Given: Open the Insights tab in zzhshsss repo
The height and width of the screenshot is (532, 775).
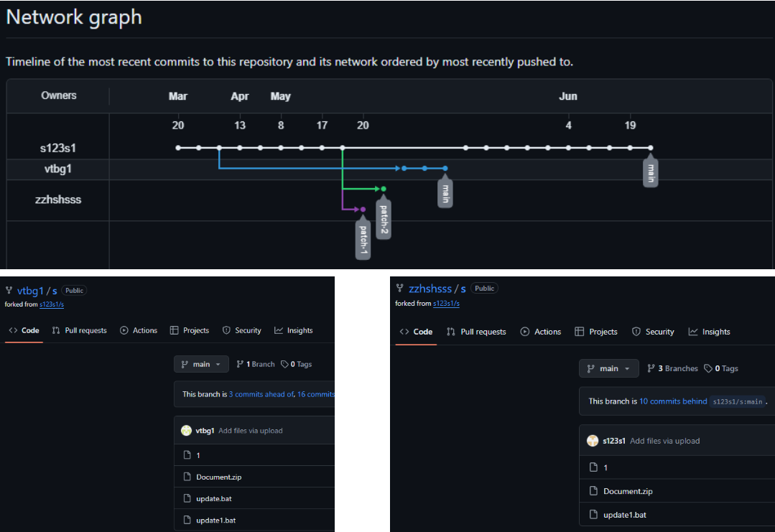Looking at the screenshot, I should click(x=709, y=332).
